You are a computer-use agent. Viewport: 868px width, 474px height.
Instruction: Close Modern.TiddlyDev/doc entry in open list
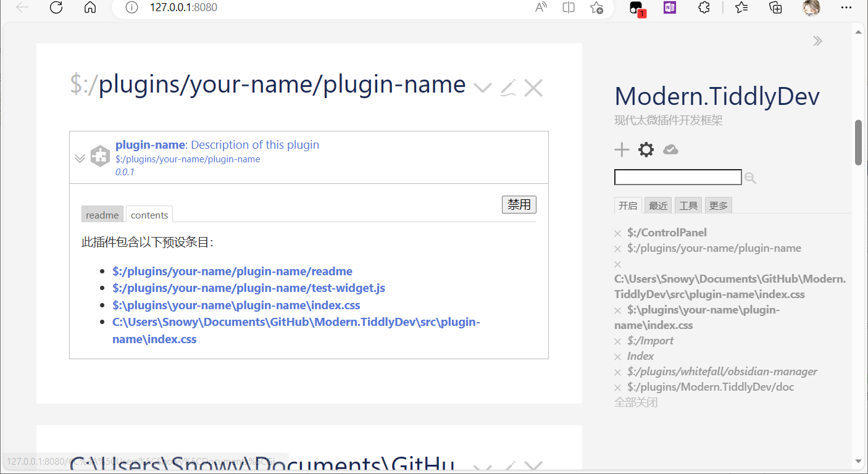[x=617, y=388]
